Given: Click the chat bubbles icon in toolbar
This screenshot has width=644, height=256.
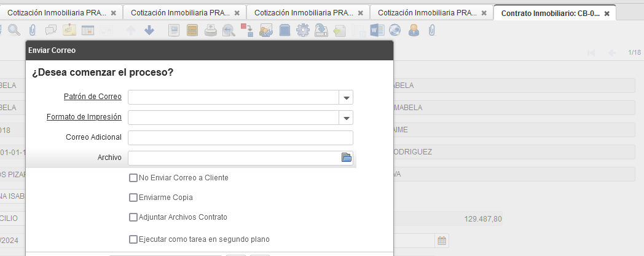Looking at the screenshot, I should tap(51, 30).
